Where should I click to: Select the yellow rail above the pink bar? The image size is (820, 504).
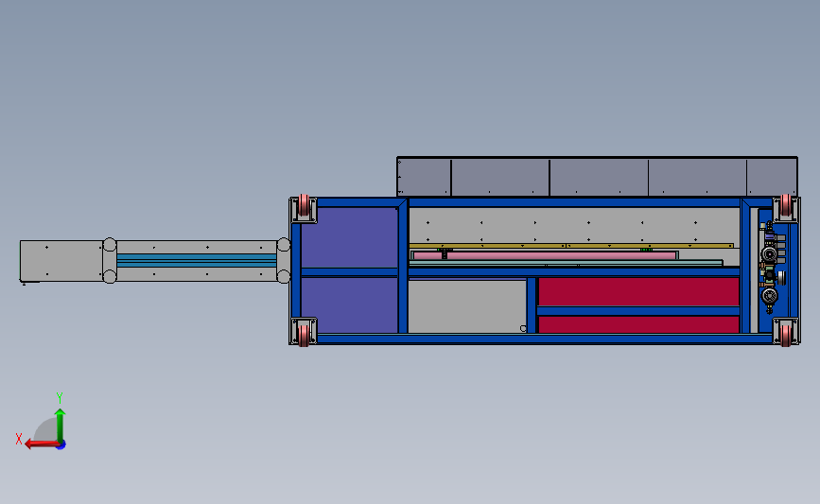click(x=571, y=246)
